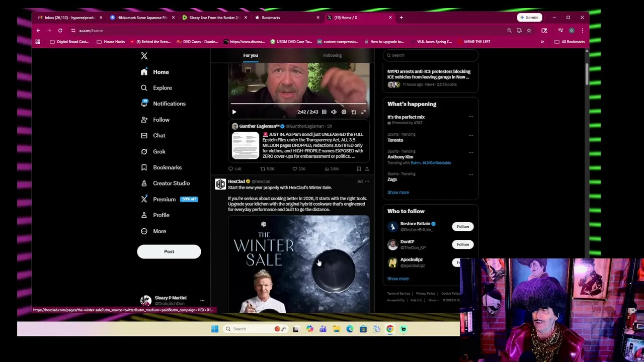The height and width of the screenshot is (362, 644).
Task: Reload the page
Action: (60, 31)
